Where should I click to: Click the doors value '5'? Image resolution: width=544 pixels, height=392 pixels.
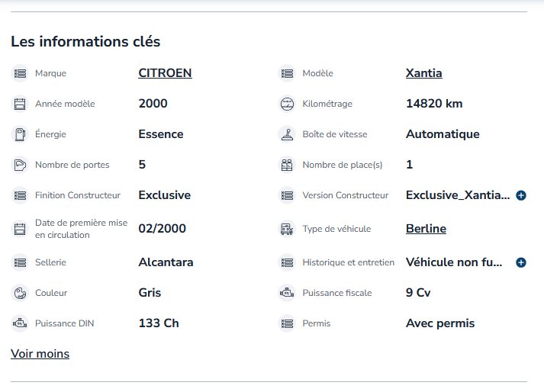pyautogui.click(x=142, y=165)
